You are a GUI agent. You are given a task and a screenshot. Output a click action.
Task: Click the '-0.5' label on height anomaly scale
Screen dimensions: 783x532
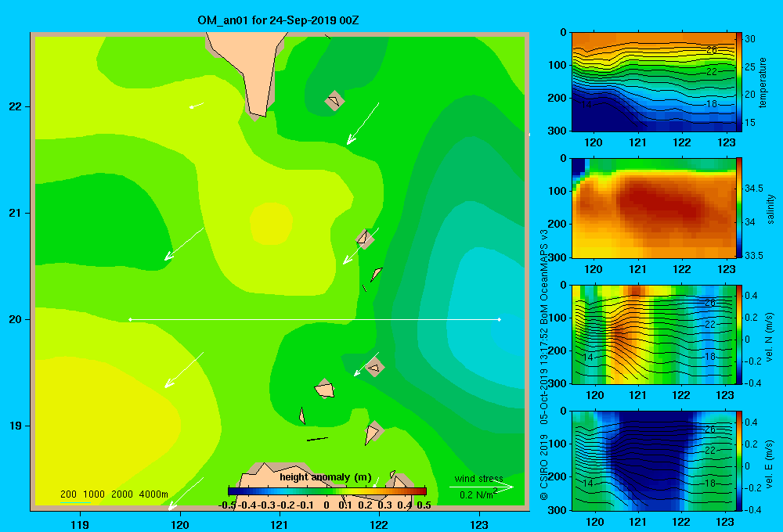click(x=227, y=505)
